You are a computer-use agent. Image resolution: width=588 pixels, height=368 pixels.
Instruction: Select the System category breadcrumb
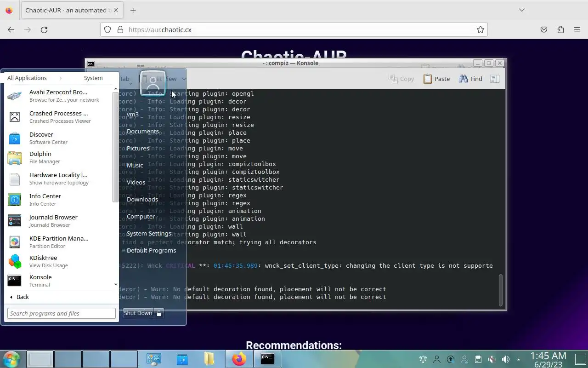[x=93, y=78]
